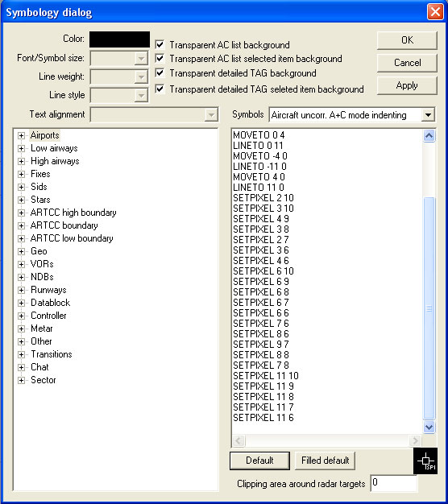Click the black Color swatch

click(119, 39)
